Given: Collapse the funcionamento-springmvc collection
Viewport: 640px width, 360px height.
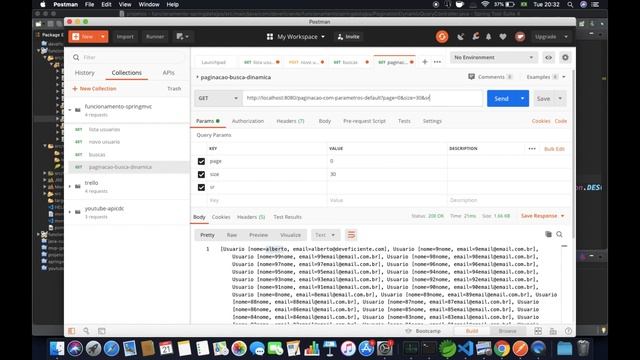Looking at the screenshot, I should click(x=69, y=110).
